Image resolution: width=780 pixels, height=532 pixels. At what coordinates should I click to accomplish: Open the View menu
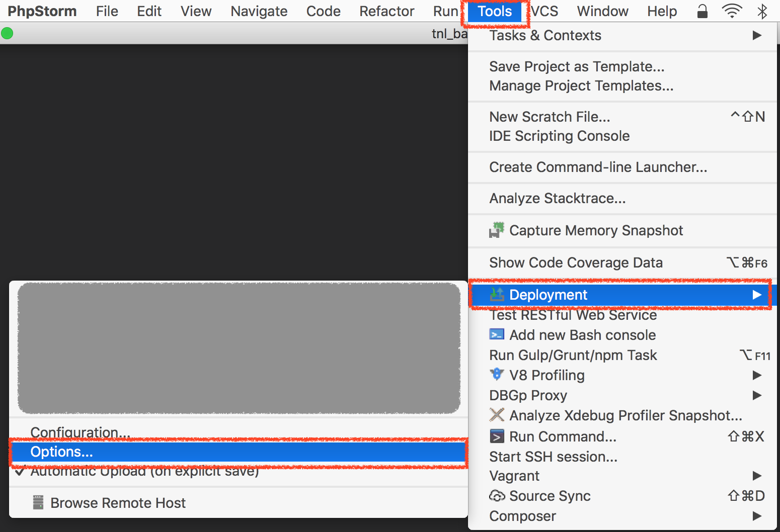tap(196, 11)
